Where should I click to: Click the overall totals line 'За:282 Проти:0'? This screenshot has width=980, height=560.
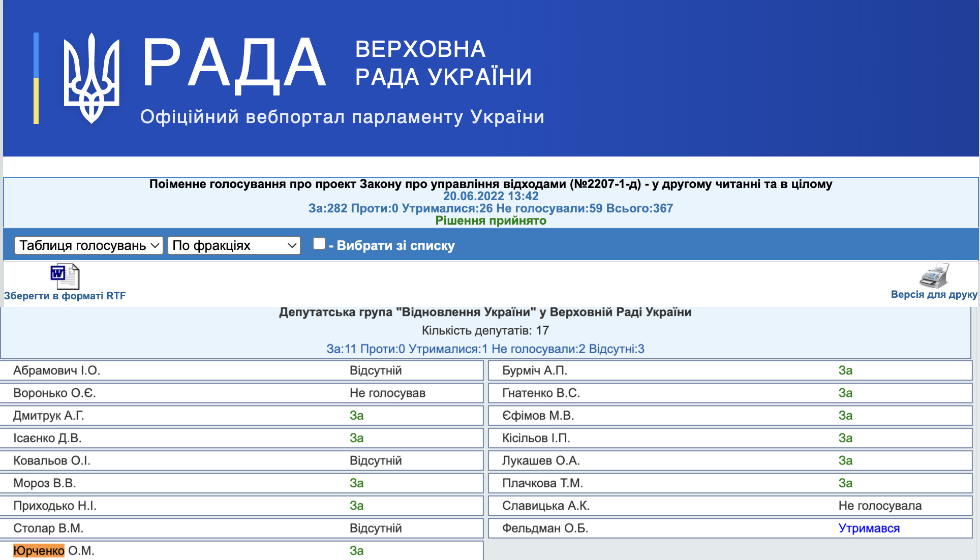491,208
